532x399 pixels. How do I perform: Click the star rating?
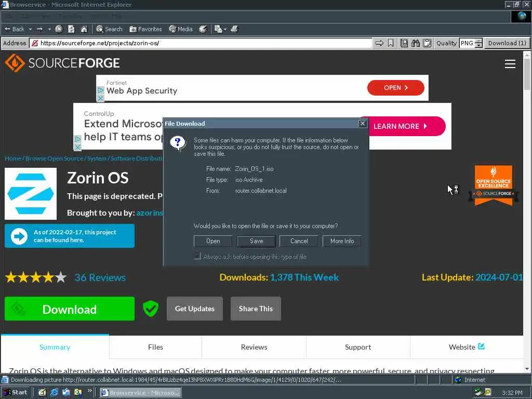point(36,277)
